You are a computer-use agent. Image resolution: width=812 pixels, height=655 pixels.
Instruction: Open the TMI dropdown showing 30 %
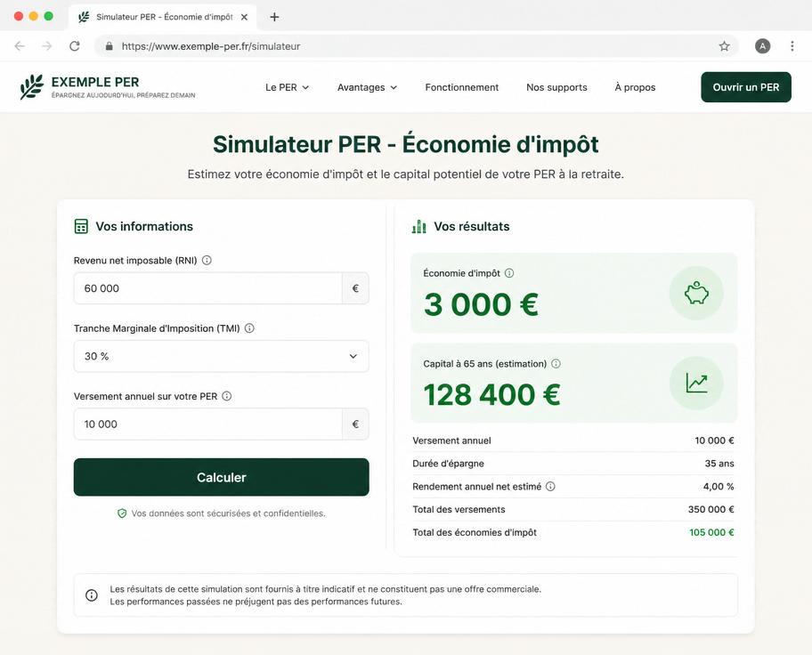tap(221, 356)
